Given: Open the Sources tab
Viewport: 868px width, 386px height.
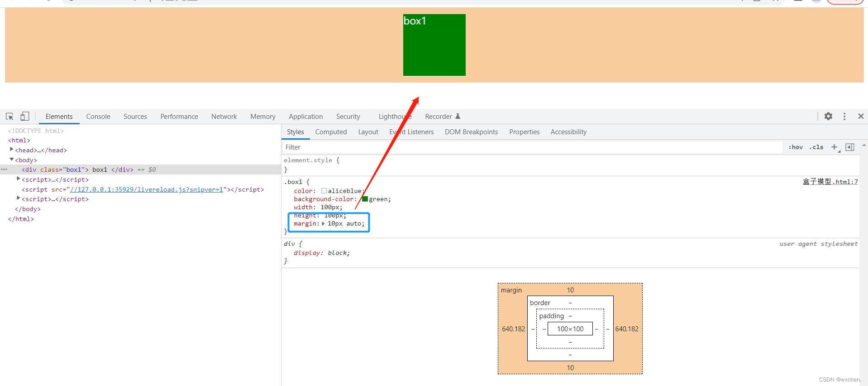Looking at the screenshot, I should 135,116.
